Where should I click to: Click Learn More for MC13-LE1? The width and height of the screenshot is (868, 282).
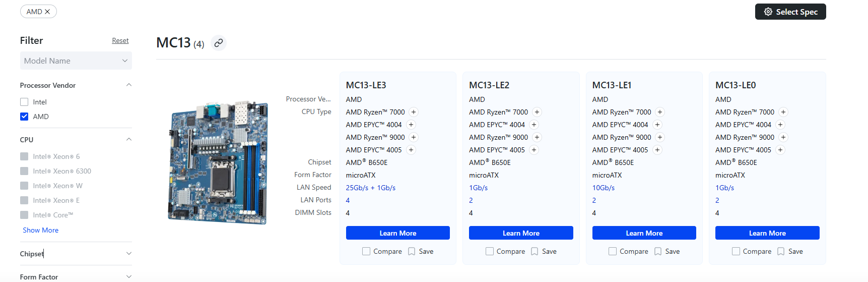coord(644,233)
